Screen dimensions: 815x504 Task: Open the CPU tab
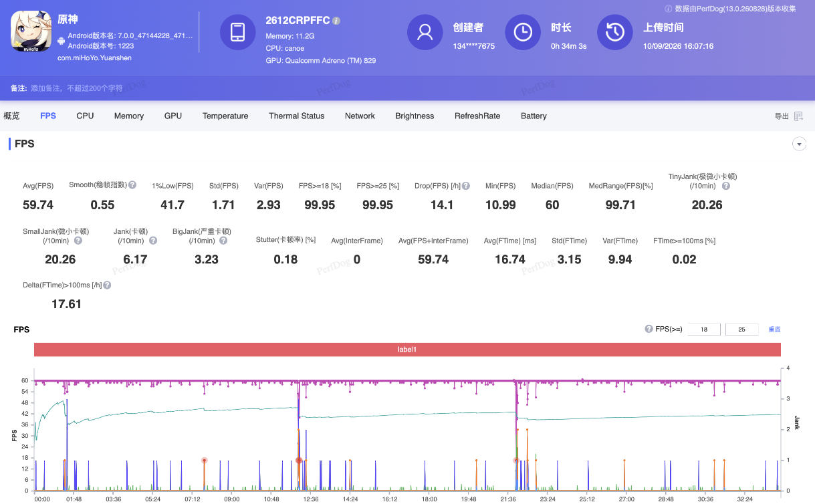tap(85, 116)
